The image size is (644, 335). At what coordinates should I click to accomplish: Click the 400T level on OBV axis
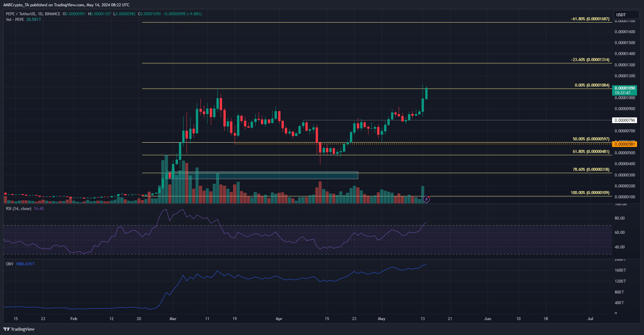(619, 303)
